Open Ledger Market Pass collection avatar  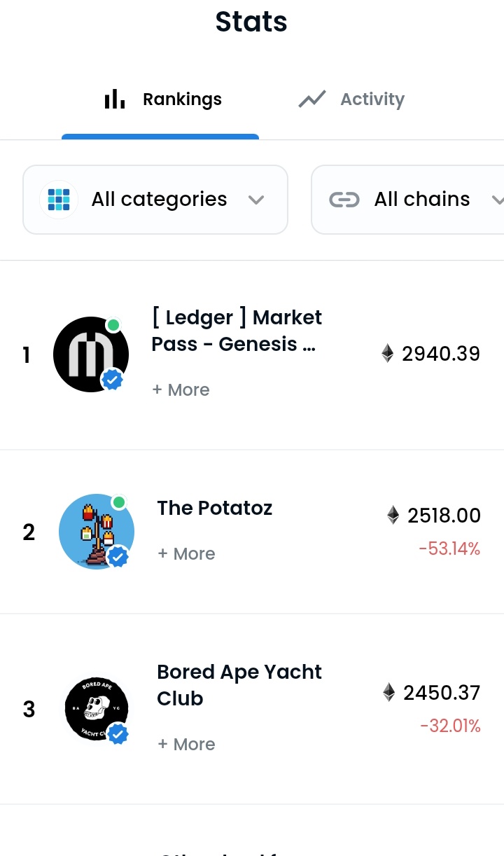pyautogui.click(x=91, y=354)
